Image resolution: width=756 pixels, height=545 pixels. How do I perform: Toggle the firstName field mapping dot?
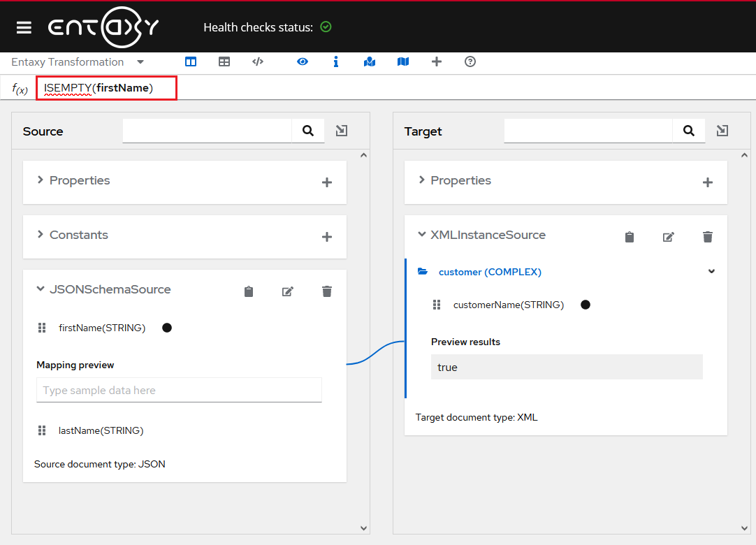(167, 328)
